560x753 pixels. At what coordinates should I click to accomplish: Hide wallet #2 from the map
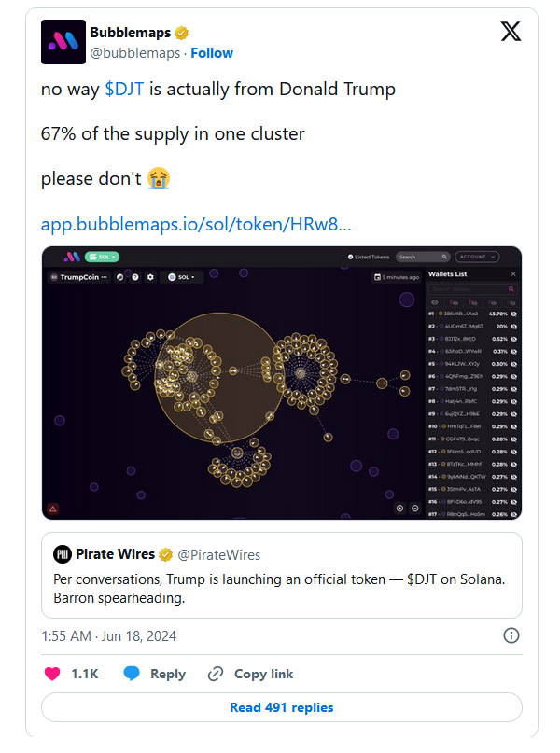point(513,326)
